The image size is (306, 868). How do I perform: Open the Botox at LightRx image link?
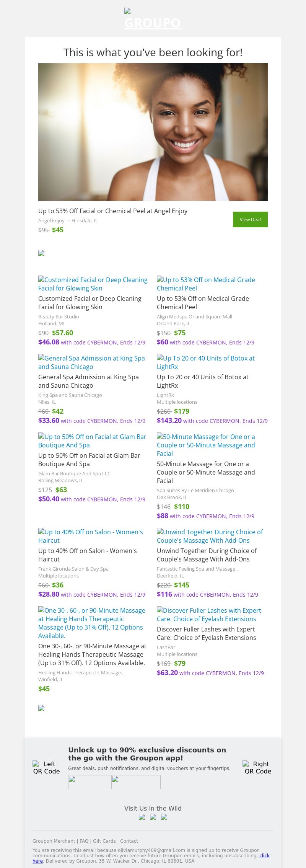(x=206, y=362)
